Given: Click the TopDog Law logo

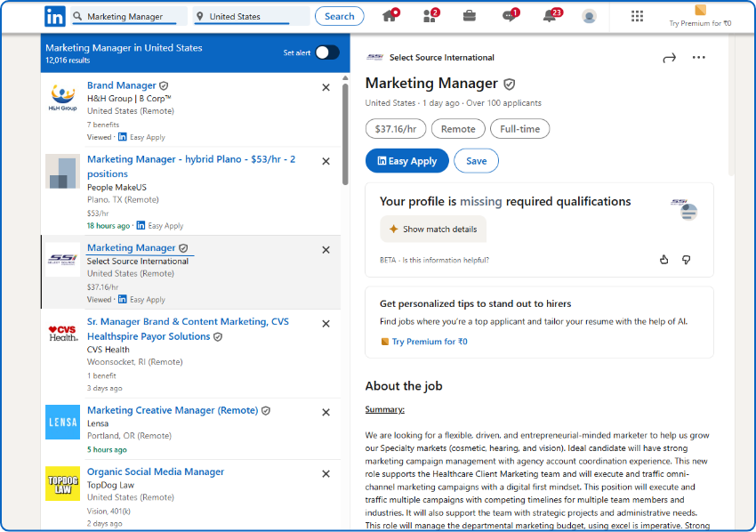Looking at the screenshot, I should tap(62, 483).
